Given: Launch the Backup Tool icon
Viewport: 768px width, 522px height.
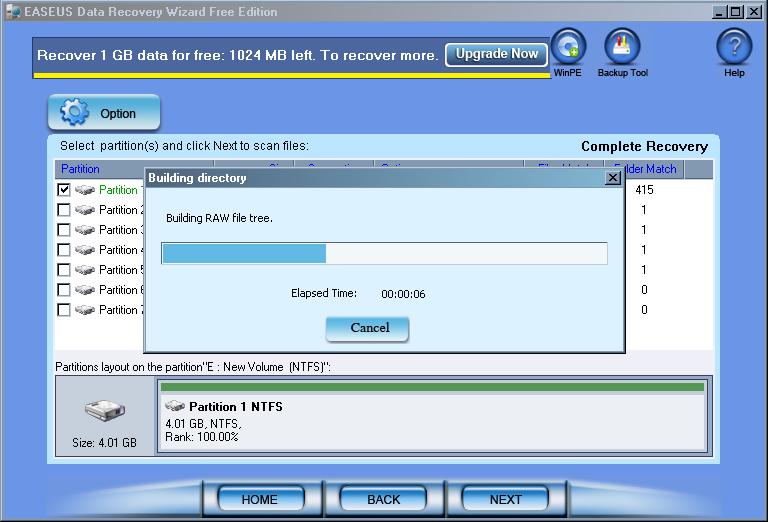Looking at the screenshot, I should coord(622,48).
